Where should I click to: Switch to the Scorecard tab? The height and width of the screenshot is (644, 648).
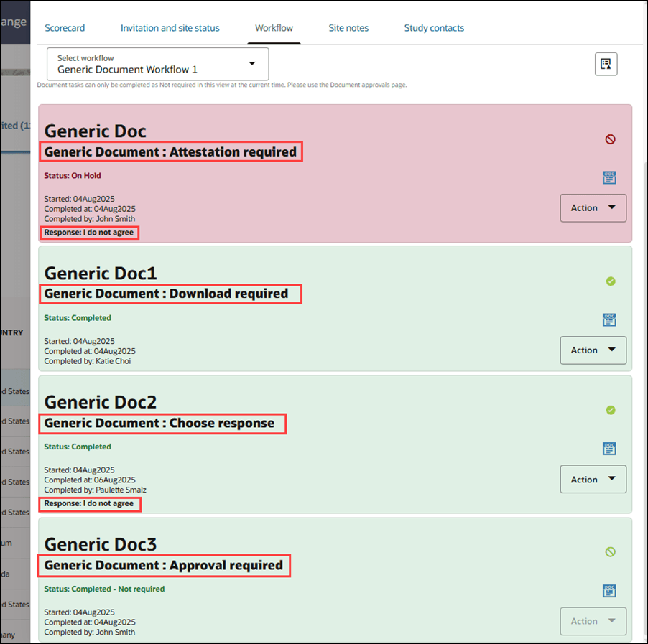tap(65, 28)
